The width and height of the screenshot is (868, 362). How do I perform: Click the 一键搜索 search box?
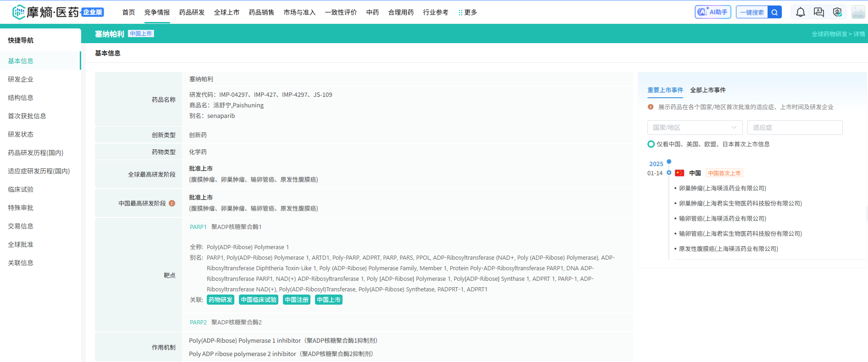click(x=752, y=12)
